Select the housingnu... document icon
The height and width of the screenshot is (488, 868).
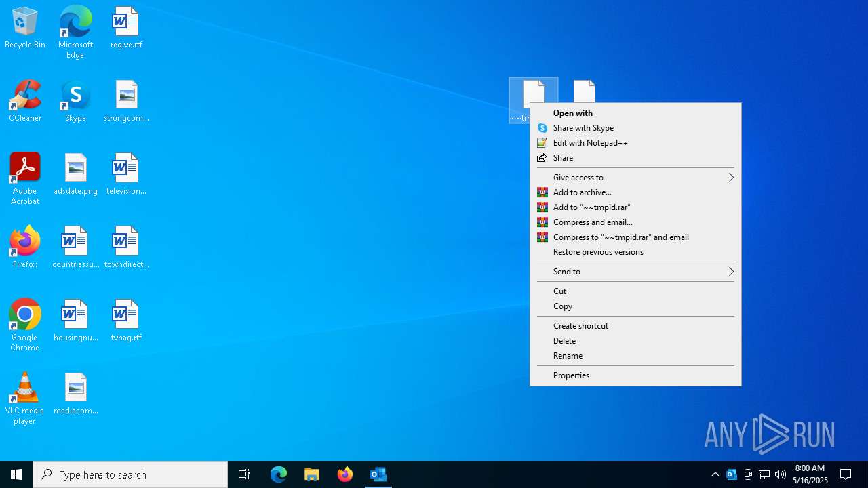click(x=75, y=321)
